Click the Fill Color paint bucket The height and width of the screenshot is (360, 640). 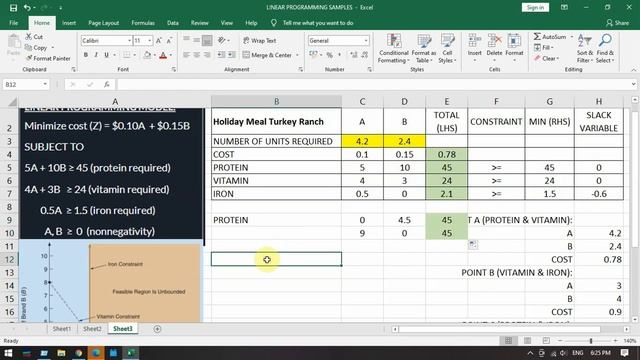(147, 55)
